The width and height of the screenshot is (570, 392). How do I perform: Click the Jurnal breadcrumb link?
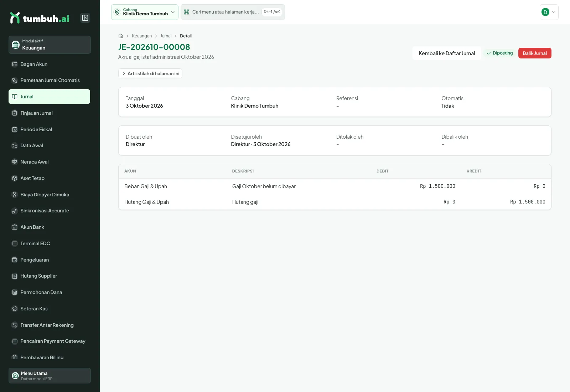point(166,36)
